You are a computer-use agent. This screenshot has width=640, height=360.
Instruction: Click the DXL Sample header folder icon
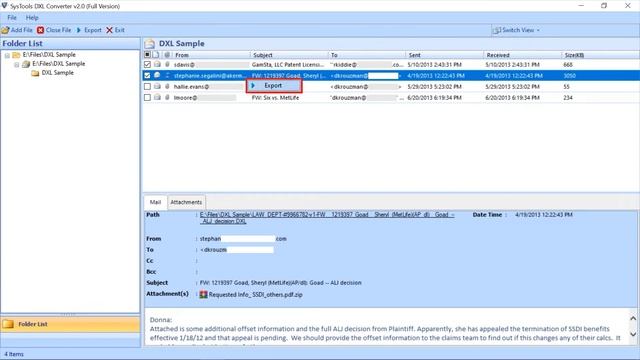point(150,44)
